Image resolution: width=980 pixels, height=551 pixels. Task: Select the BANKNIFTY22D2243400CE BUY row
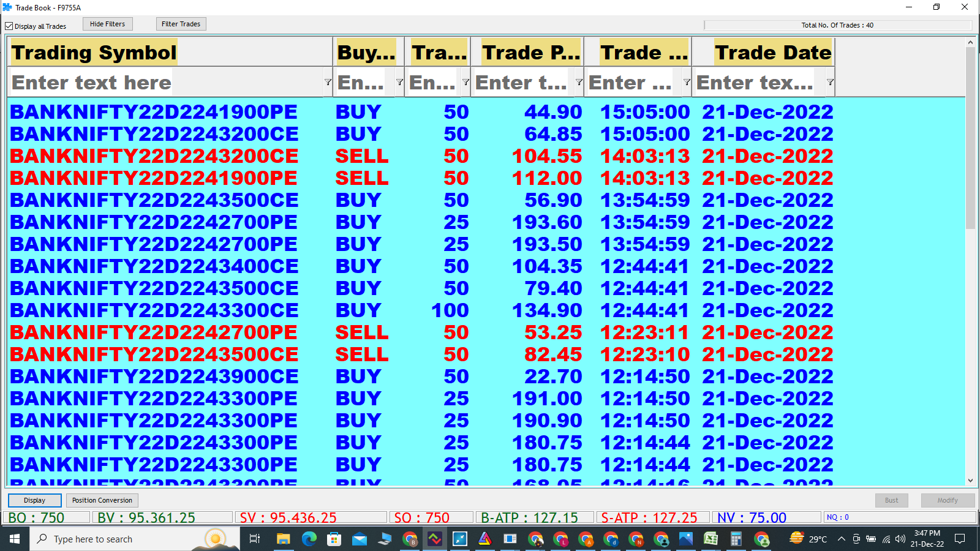(x=423, y=266)
